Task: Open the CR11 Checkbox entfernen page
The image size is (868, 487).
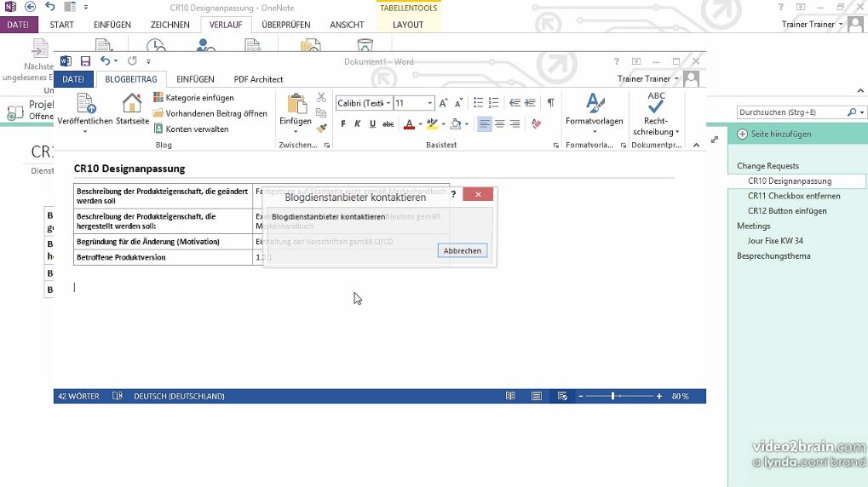Action: point(794,196)
